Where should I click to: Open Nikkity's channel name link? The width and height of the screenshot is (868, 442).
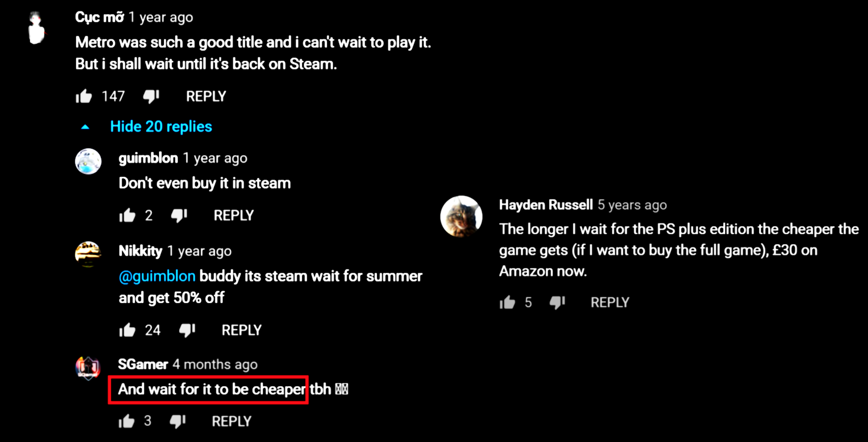[x=141, y=251]
